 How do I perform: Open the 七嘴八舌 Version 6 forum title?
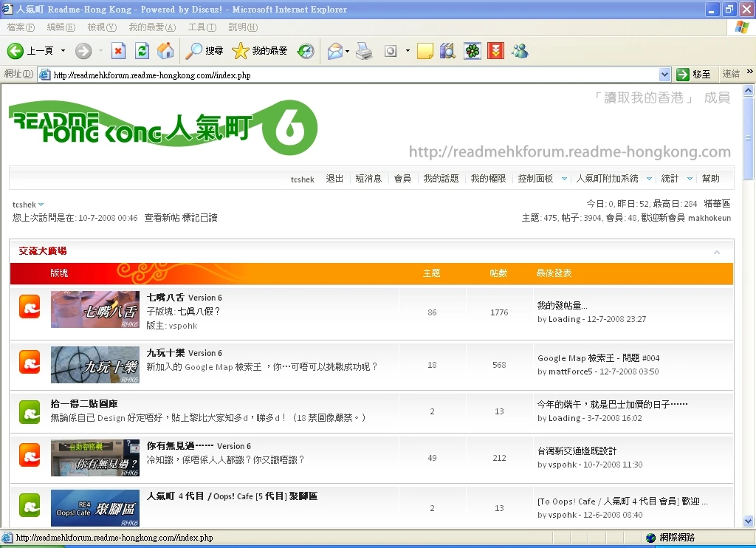184,298
